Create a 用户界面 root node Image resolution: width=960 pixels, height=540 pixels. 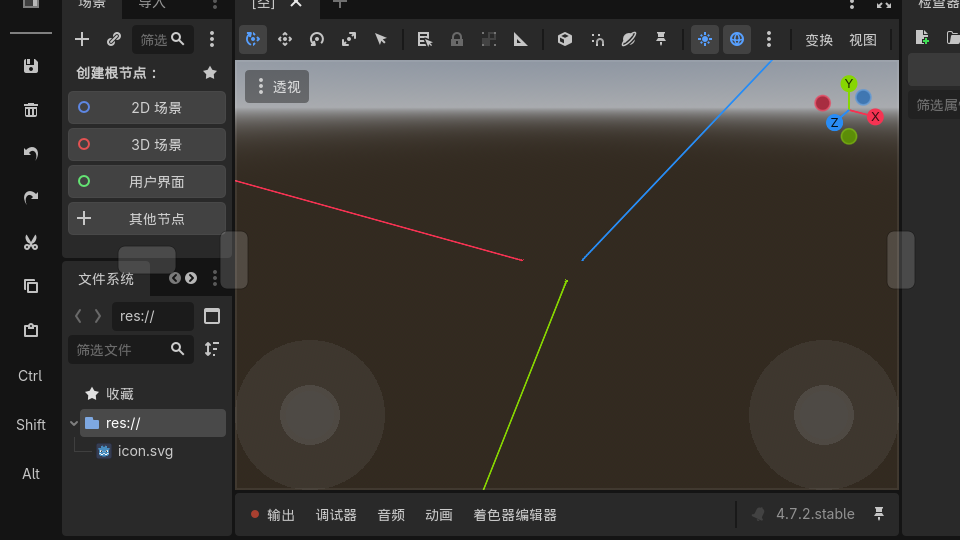[x=147, y=182]
